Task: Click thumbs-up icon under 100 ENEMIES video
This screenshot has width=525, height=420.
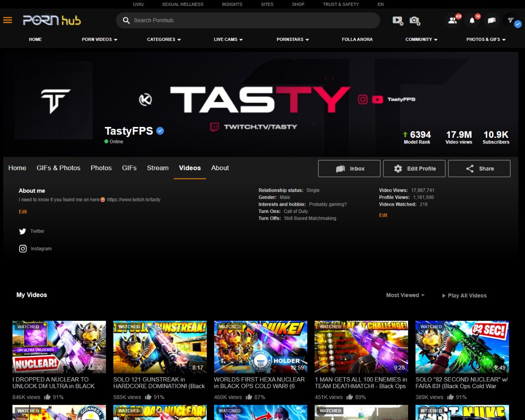Action: (350, 397)
